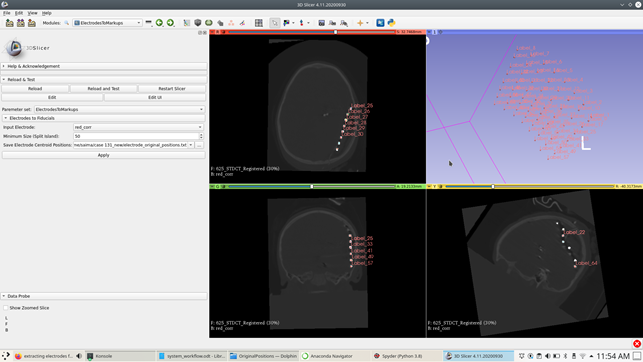Click the Edit UI button

[155, 97]
